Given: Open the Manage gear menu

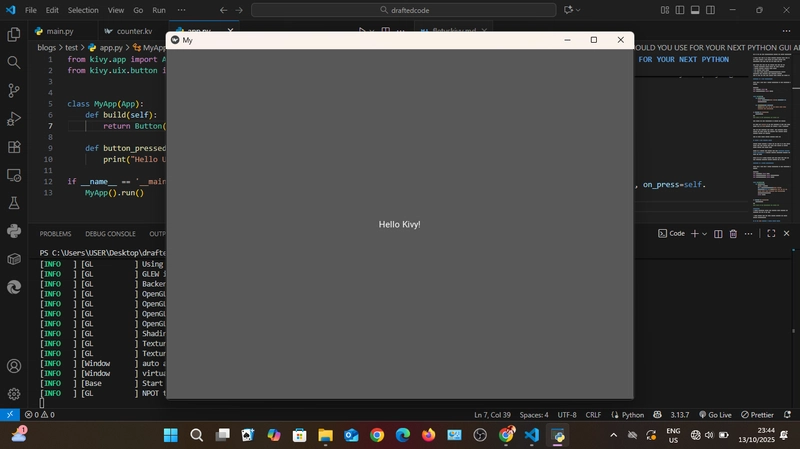Looking at the screenshot, I should (x=14, y=394).
